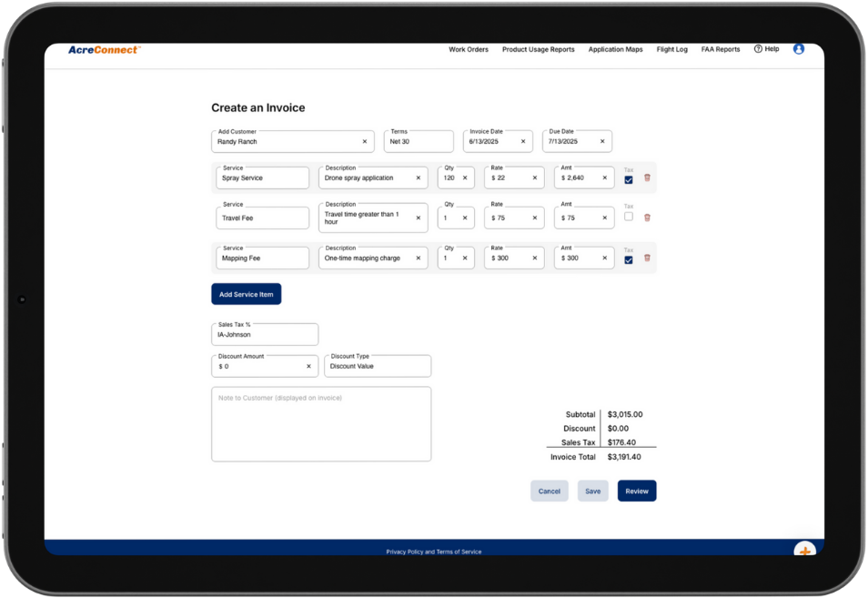This screenshot has width=868, height=598.
Task: Open the Work Orders menu item
Action: 469,49
